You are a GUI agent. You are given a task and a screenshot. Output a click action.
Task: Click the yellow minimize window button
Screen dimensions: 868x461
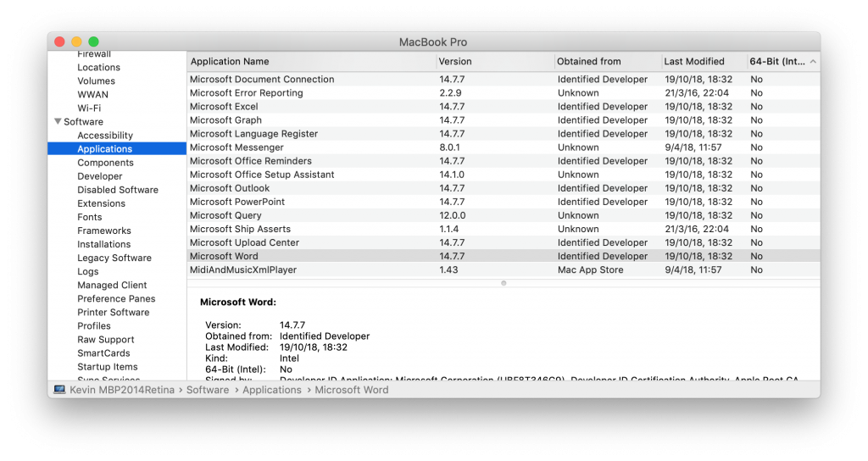click(76, 42)
